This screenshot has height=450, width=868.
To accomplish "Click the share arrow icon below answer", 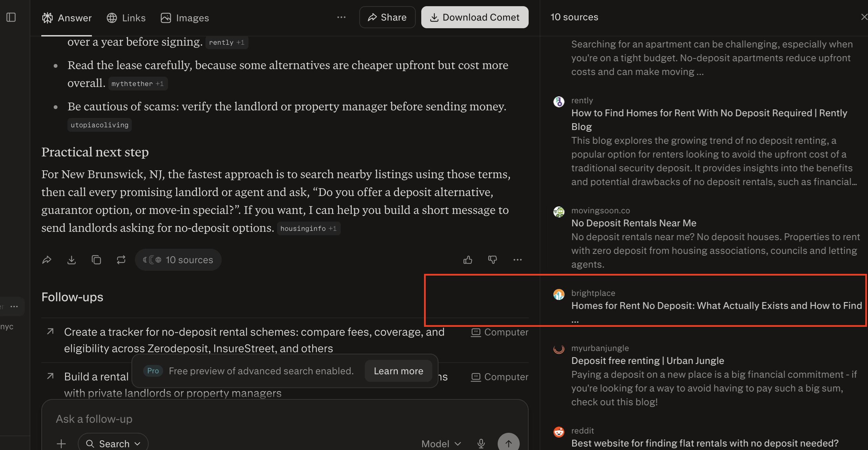I will click(47, 260).
